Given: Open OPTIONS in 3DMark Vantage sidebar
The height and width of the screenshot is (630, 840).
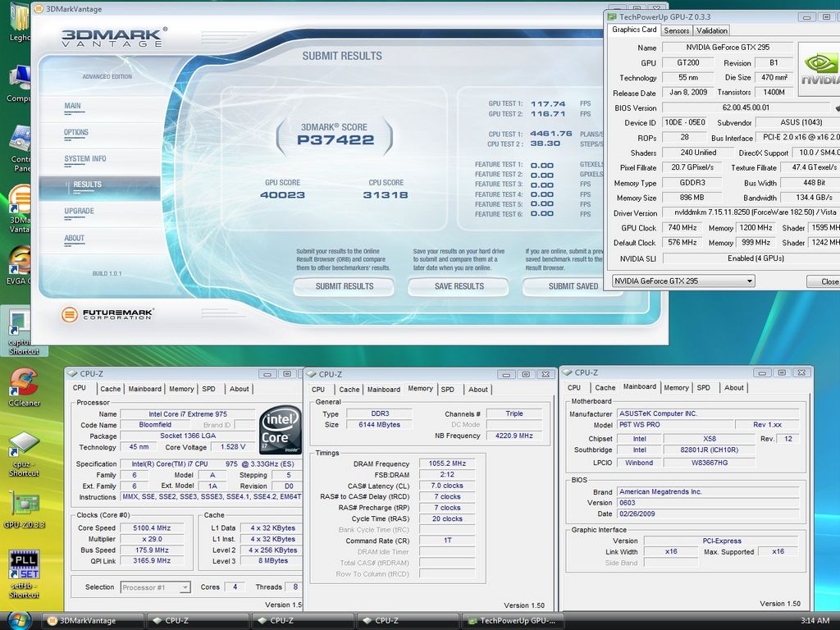Looking at the screenshot, I should click(76, 132).
